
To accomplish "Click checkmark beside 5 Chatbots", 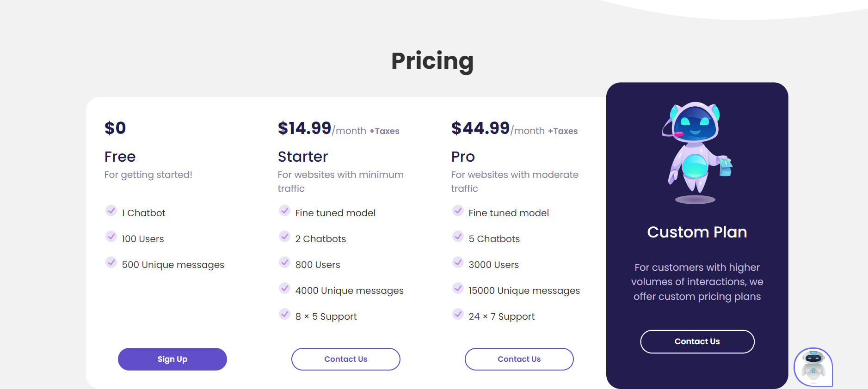I will pos(458,237).
